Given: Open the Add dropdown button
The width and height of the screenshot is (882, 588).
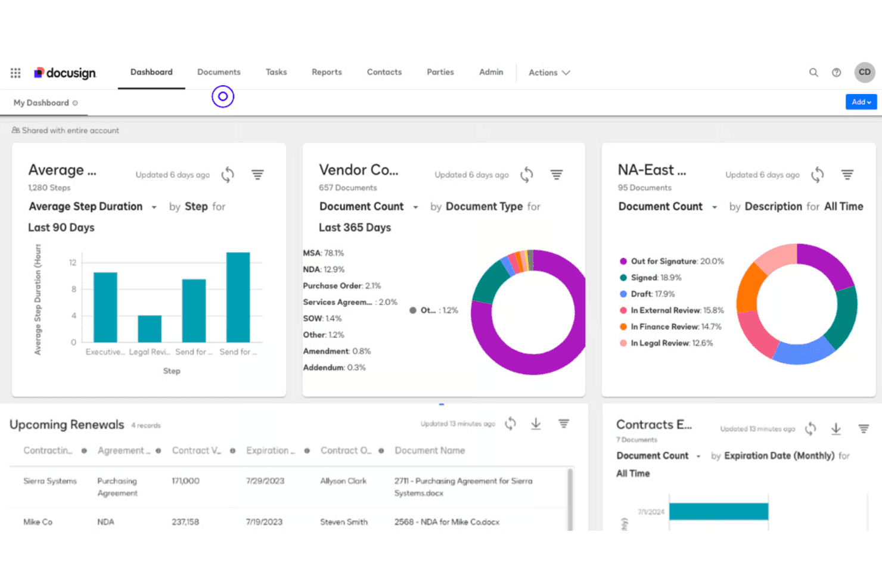Looking at the screenshot, I should coord(861,102).
